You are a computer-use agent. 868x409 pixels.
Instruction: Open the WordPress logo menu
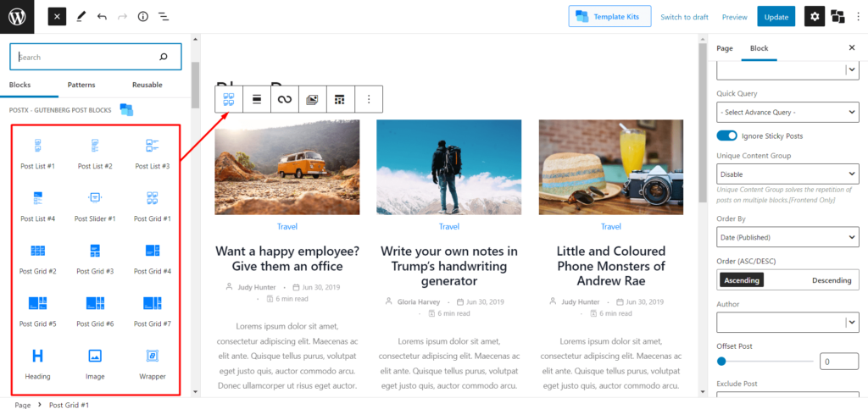coord(17,17)
